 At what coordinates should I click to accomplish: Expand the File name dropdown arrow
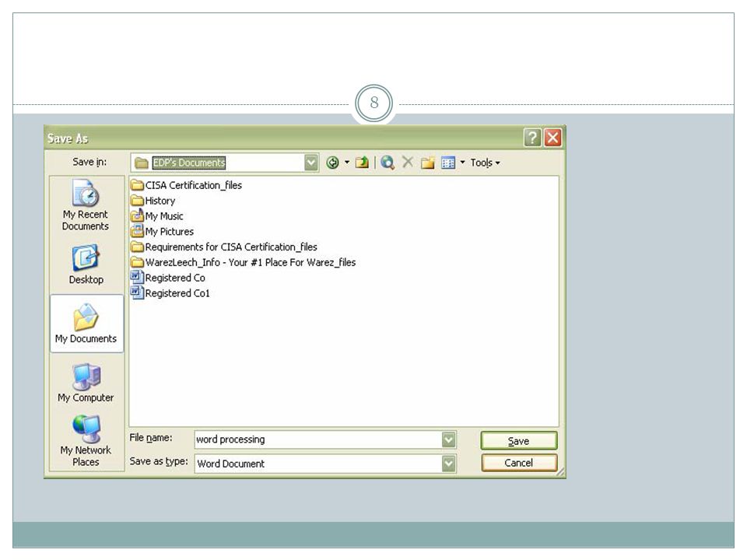point(449,439)
